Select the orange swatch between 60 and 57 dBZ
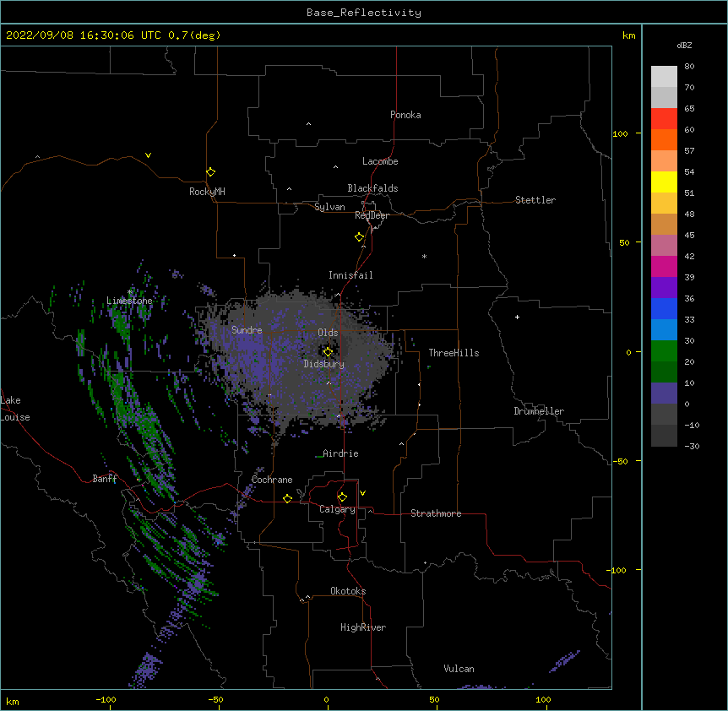The height and width of the screenshot is (711, 728). (664, 139)
